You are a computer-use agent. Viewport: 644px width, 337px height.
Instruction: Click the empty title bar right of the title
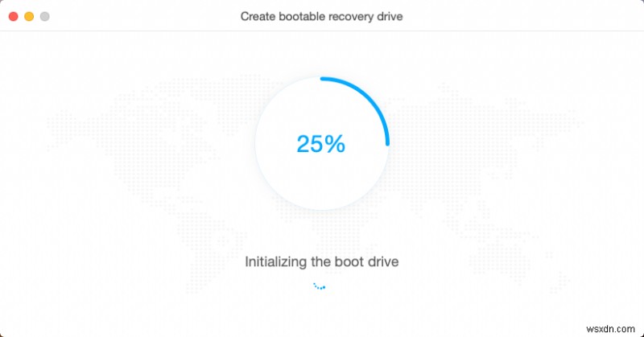(523, 16)
